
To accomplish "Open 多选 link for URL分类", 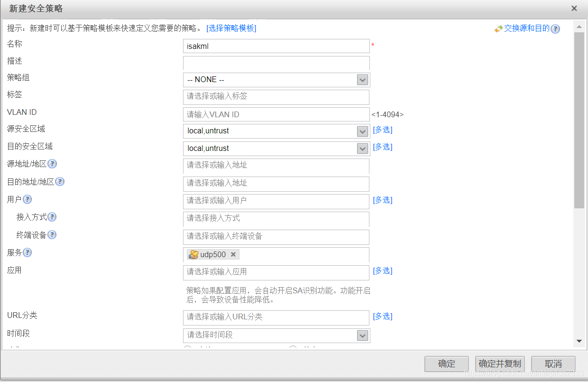I will click(x=383, y=317).
